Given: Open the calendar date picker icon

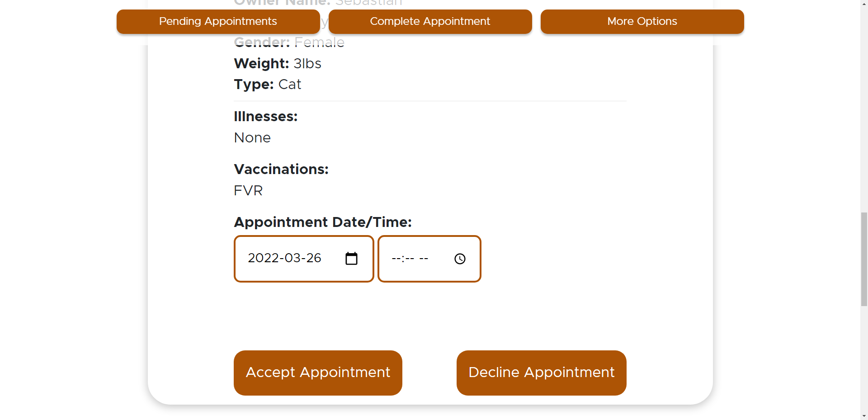Looking at the screenshot, I should tap(351, 259).
